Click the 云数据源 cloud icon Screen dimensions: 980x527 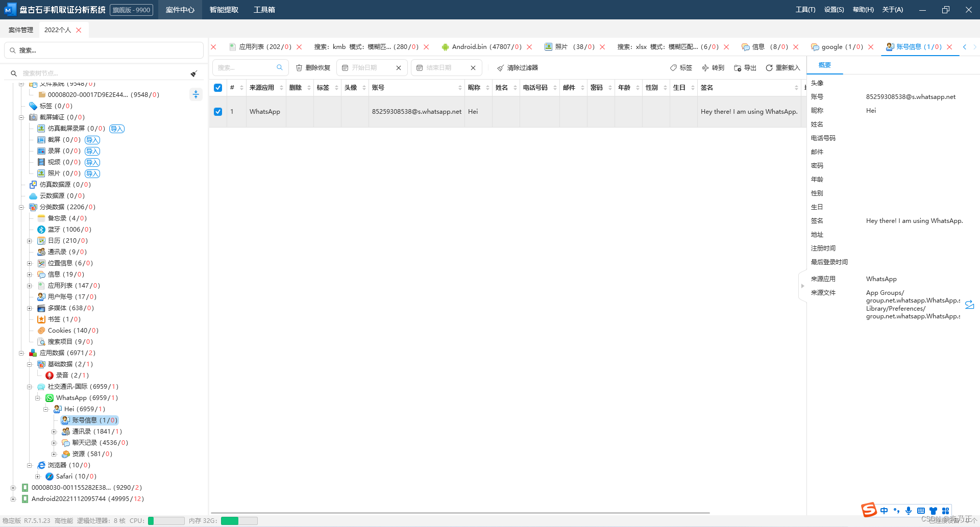[33, 196]
